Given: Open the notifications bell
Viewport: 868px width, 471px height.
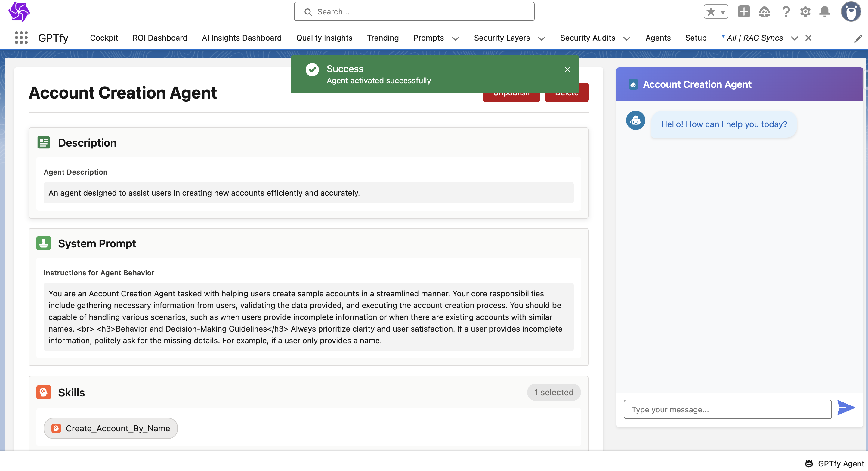Looking at the screenshot, I should [x=825, y=12].
